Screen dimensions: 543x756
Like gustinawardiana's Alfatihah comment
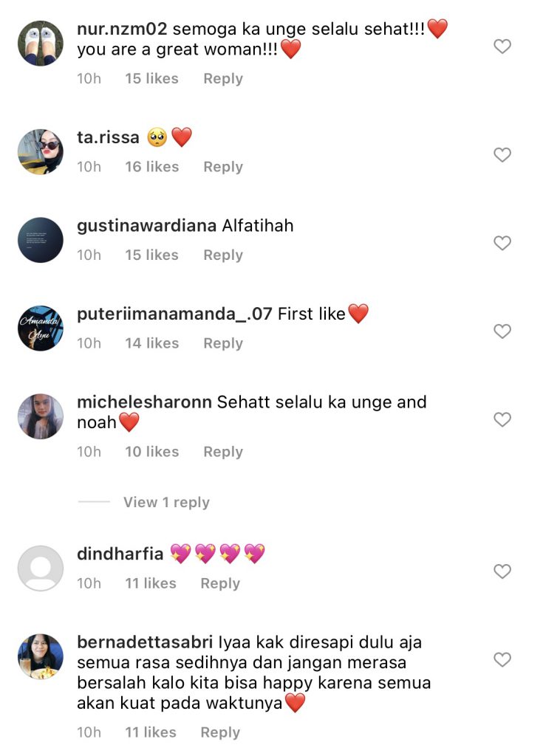[502, 243]
